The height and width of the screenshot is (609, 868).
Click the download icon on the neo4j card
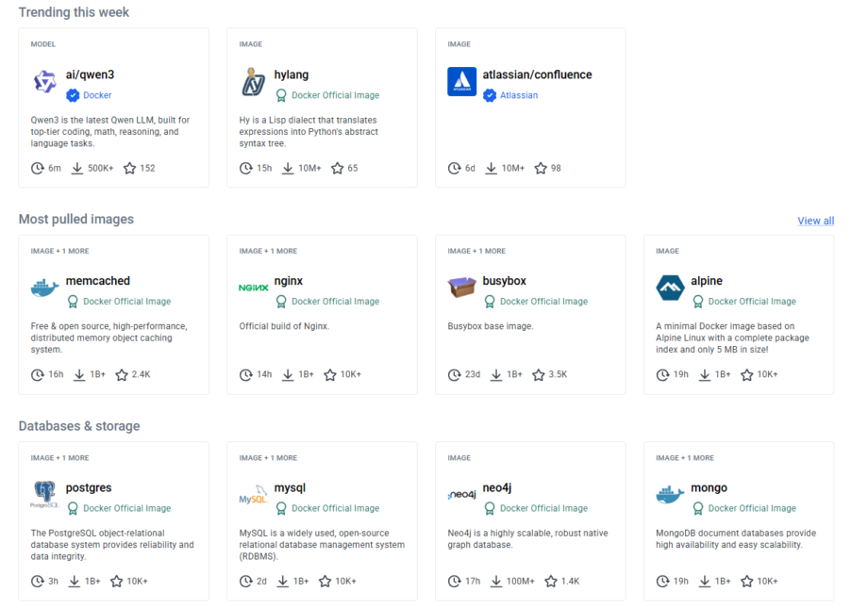tap(495, 582)
